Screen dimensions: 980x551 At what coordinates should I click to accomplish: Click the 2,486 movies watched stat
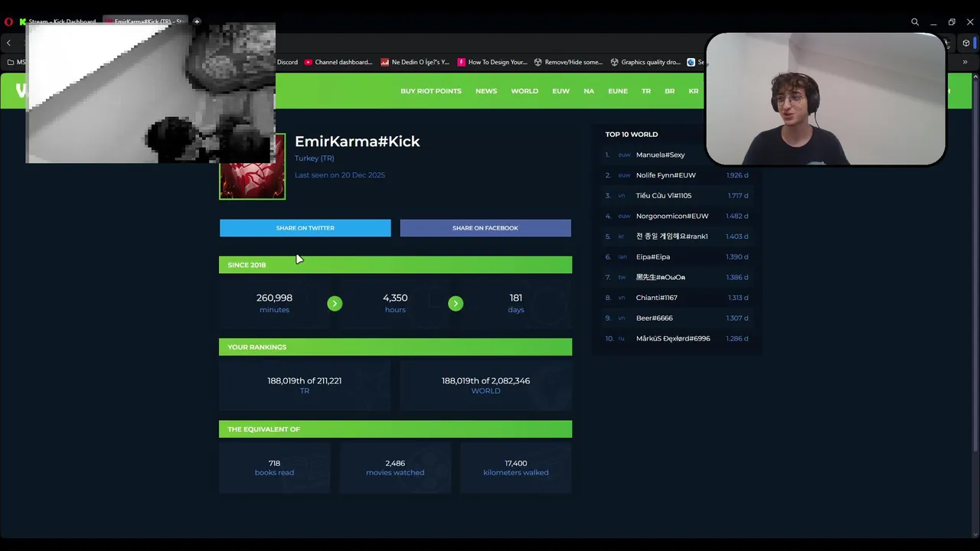click(395, 468)
